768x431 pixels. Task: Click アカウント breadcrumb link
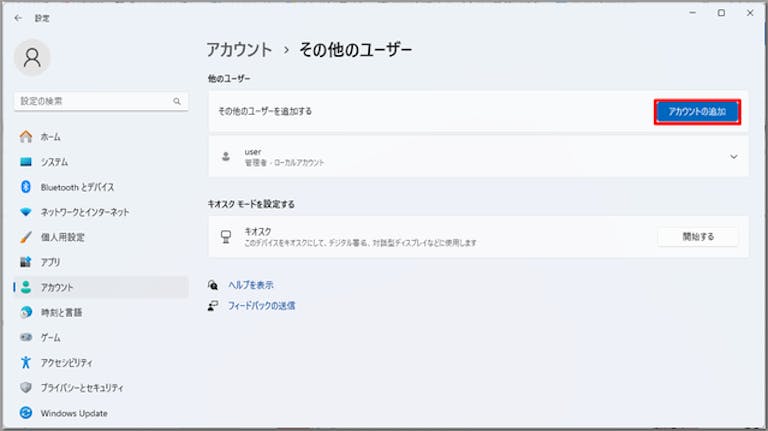tap(239, 49)
